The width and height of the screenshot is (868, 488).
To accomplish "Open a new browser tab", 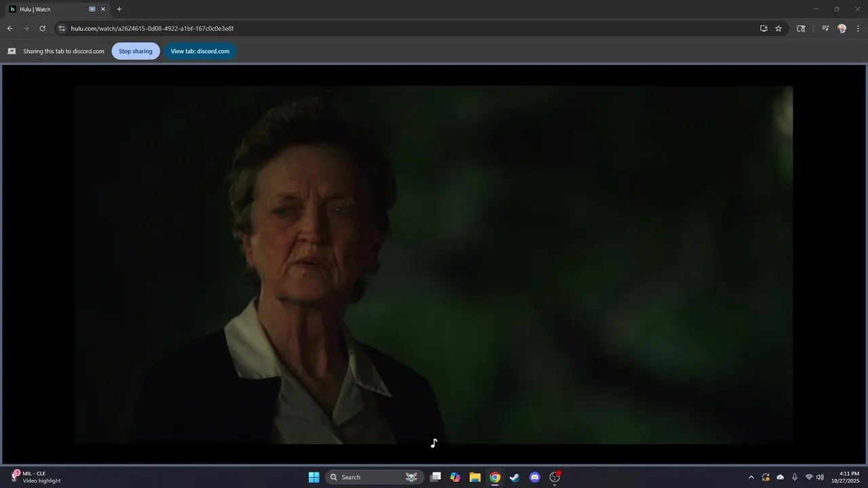I will point(119,9).
